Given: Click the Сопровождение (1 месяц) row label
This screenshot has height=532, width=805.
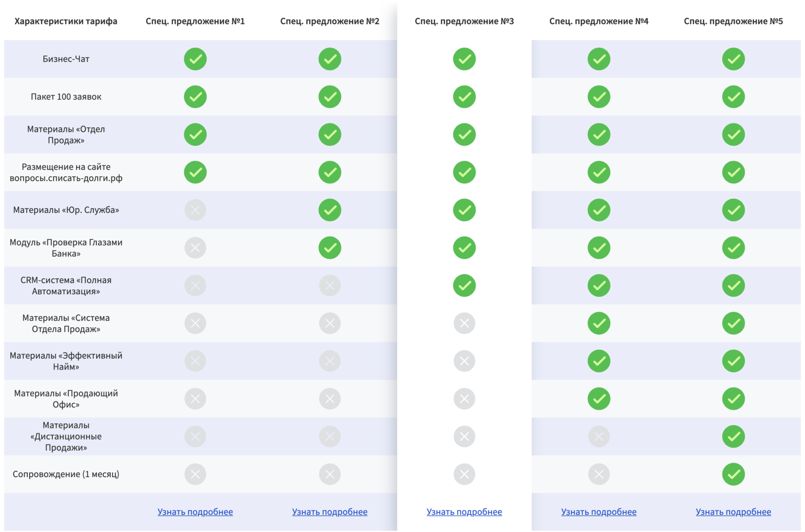Looking at the screenshot, I should (66, 474).
